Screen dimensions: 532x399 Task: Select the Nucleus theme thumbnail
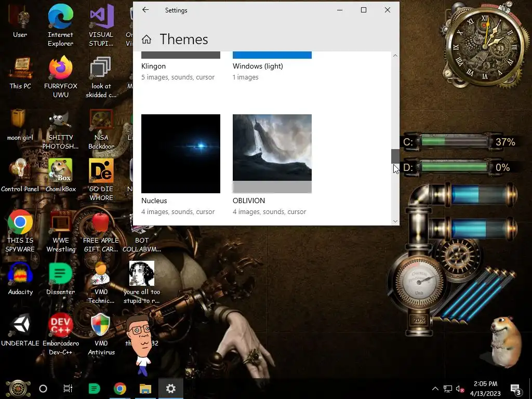(x=181, y=154)
